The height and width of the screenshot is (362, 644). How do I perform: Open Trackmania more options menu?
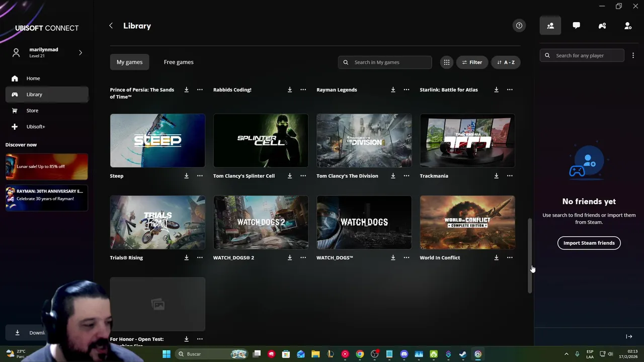pos(510,175)
